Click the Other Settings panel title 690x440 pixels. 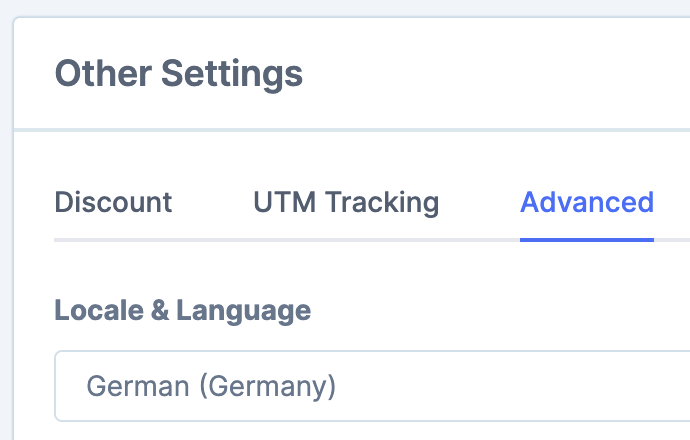(178, 73)
